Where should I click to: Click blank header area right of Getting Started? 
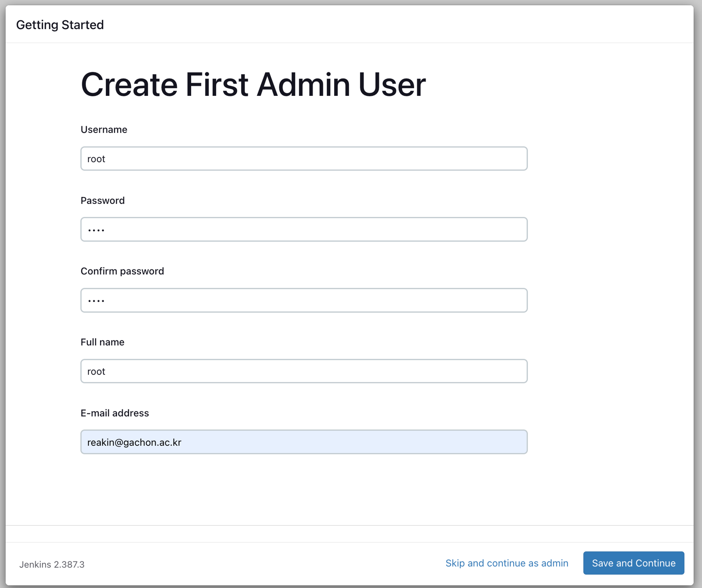386,25
